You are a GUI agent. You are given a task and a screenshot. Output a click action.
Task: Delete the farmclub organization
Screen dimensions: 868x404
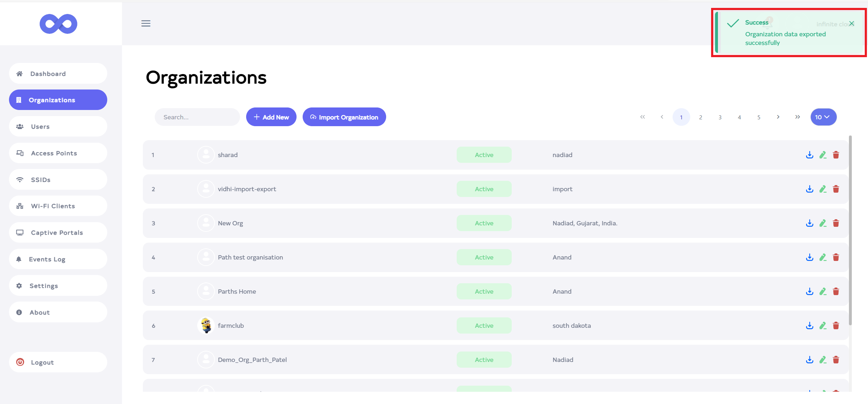[836, 326]
